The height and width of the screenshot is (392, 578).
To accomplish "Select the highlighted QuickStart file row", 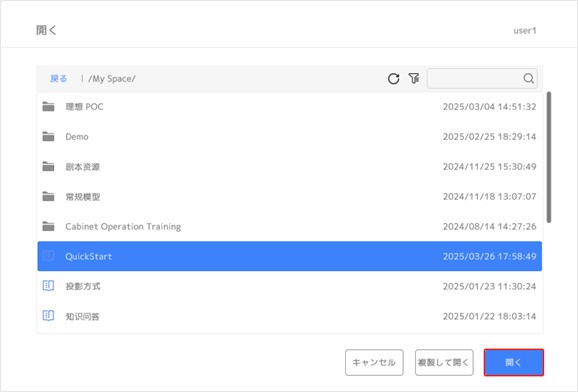I will (x=290, y=256).
